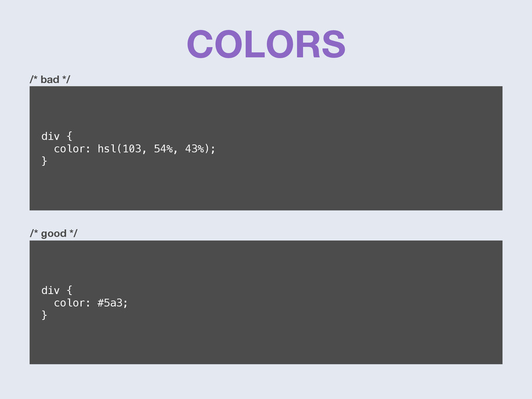Click "div {" in the good example
The width and height of the screenshot is (532, 399).
(57, 290)
